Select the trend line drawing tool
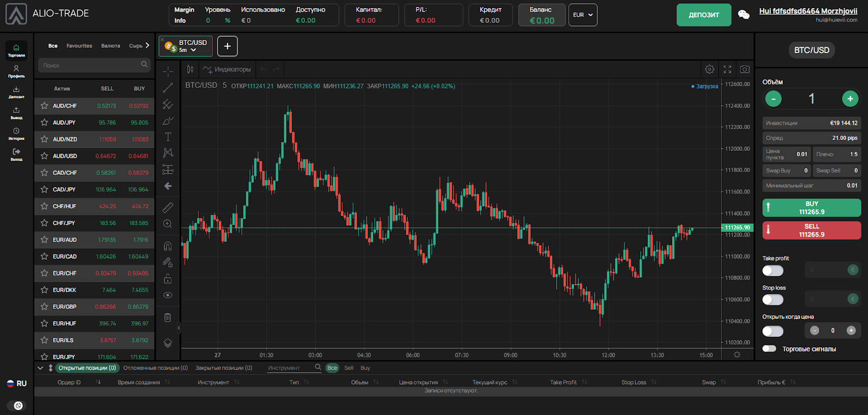The image size is (868, 415). [168, 88]
